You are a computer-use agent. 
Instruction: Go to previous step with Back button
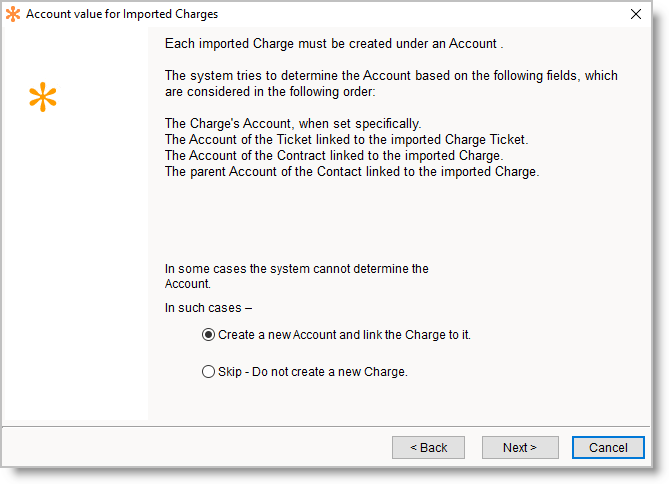pyautogui.click(x=427, y=447)
